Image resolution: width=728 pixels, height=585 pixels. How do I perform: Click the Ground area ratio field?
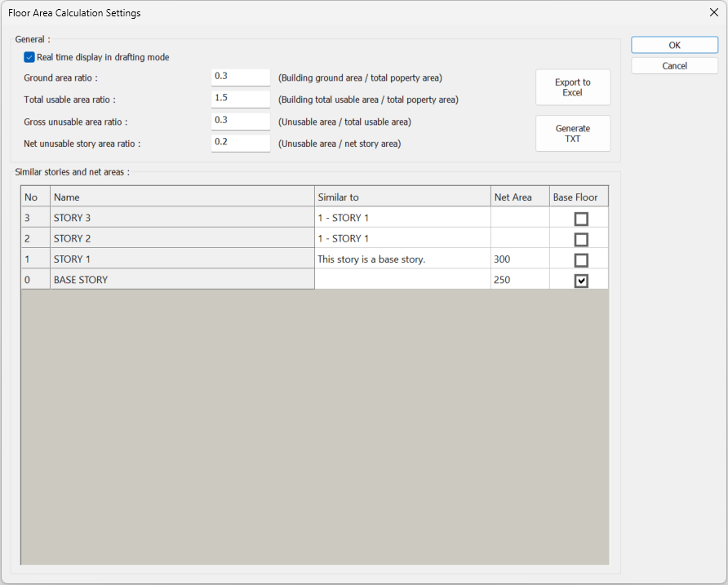coord(240,77)
